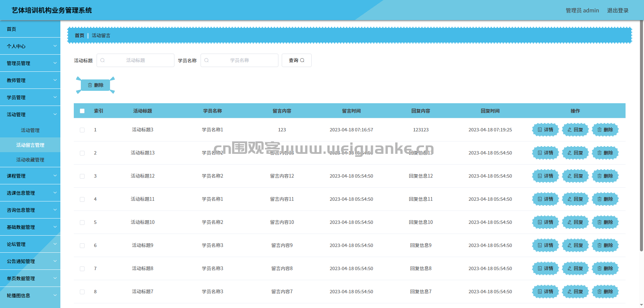This screenshot has height=308, width=644.
Task: Delete 活动标题9 row using 删除
Action: [605, 245]
